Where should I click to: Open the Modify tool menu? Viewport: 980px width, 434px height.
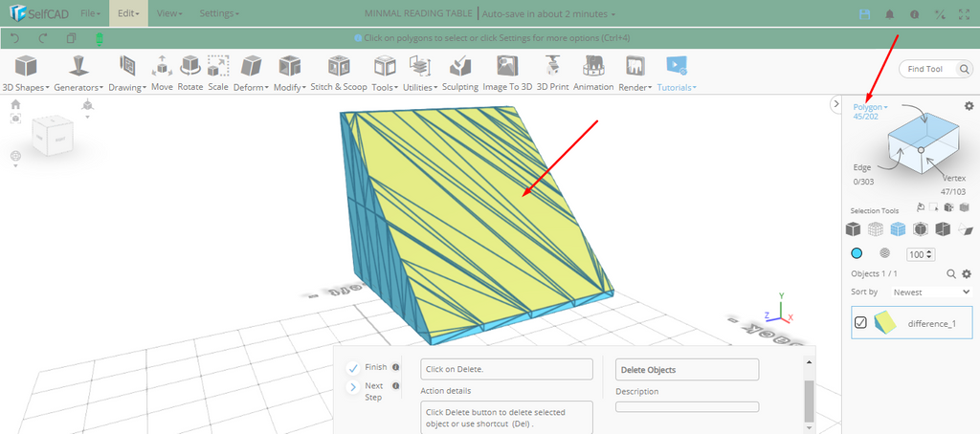point(290,73)
